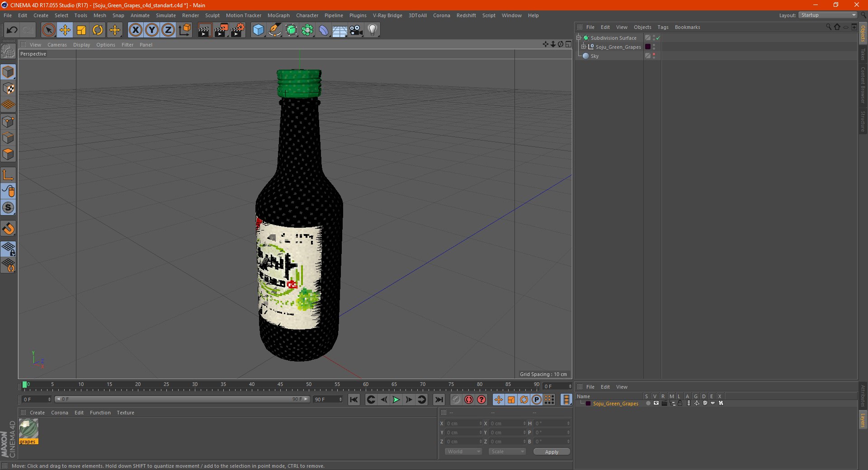Click Soju_Green_Grapes layer color swatch in layers
The width and height of the screenshot is (868, 470).
pos(588,404)
